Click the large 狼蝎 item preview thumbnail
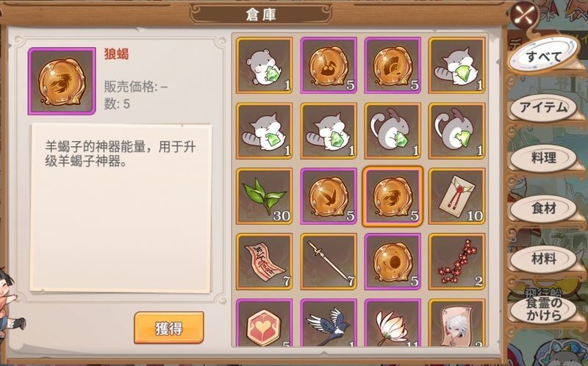 pyautogui.click(x=62, y=81)
